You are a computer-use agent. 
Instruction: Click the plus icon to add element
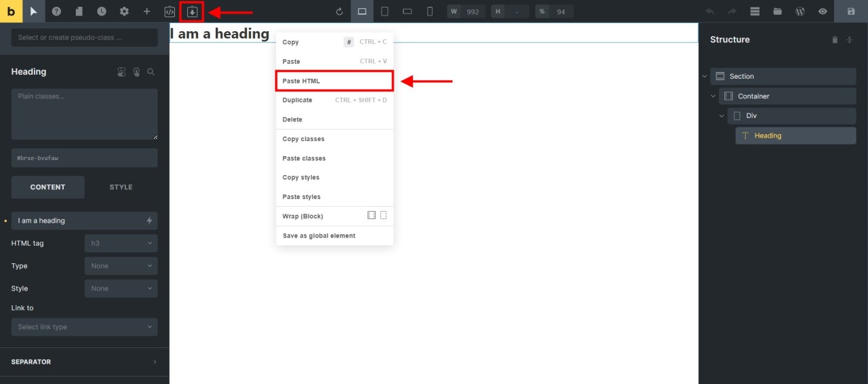point(146,12)
